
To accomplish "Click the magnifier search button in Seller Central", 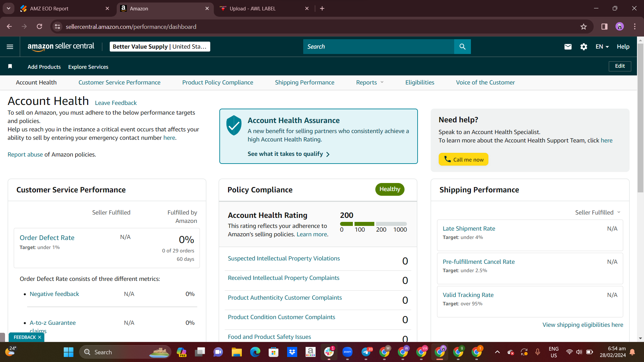I will coord(462,47).
